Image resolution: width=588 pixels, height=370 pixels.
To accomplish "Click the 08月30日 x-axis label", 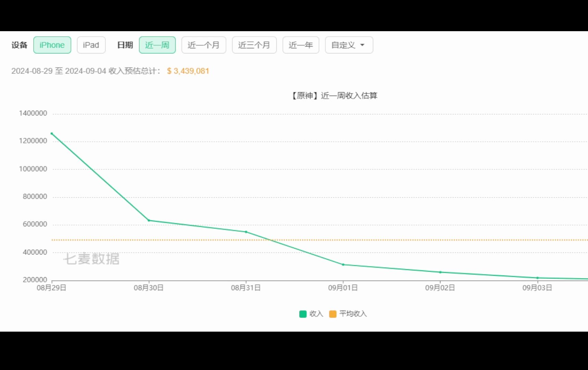I will coord(149,288).
